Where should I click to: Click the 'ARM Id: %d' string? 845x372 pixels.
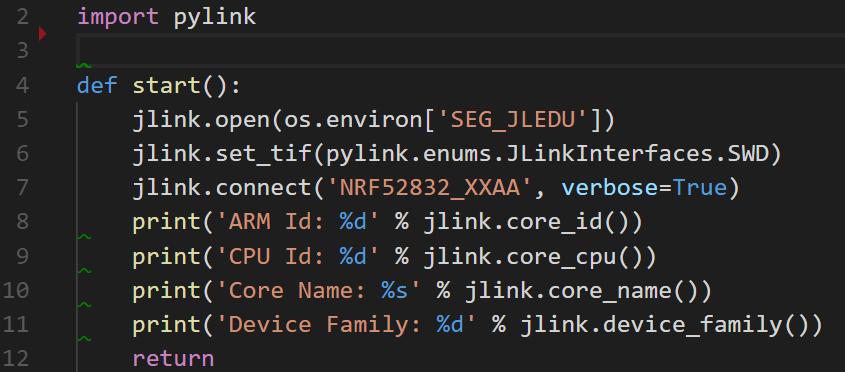(298, 222)
